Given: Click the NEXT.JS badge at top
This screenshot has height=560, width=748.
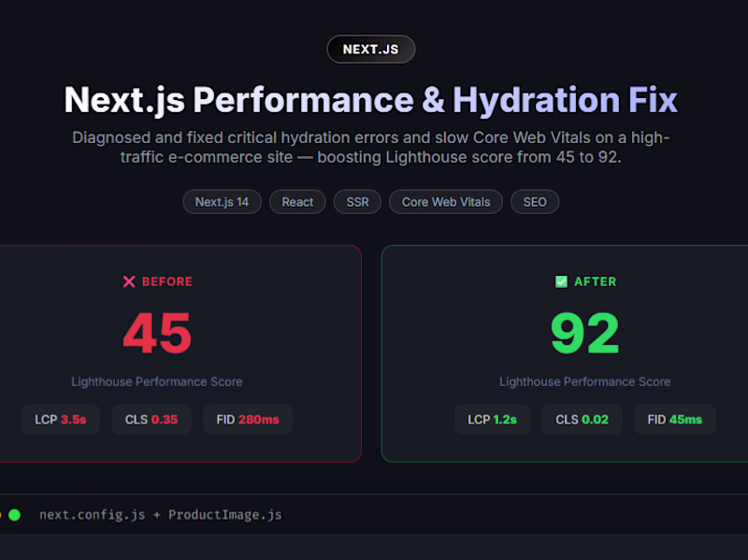Looking at the screenshot, I should (370, 50).
